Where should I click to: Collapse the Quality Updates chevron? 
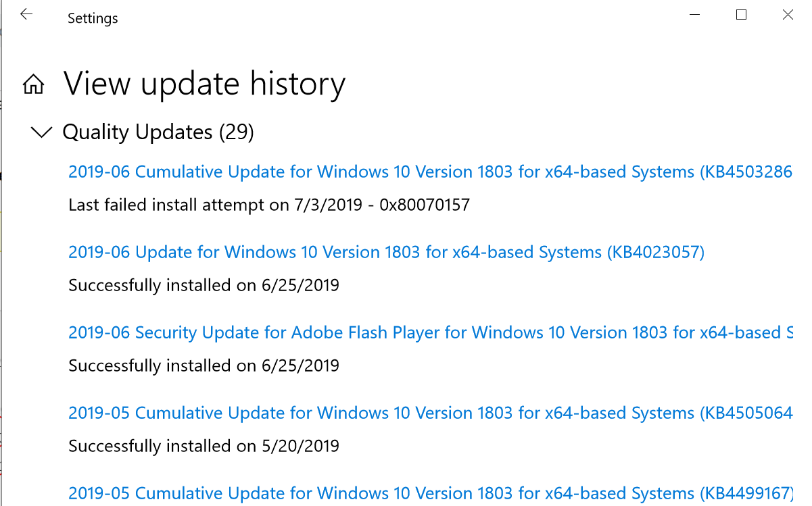click(42, 132)
